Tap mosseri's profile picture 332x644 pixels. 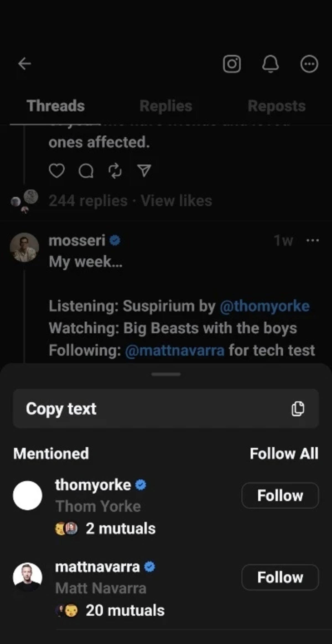click(24, 247)
